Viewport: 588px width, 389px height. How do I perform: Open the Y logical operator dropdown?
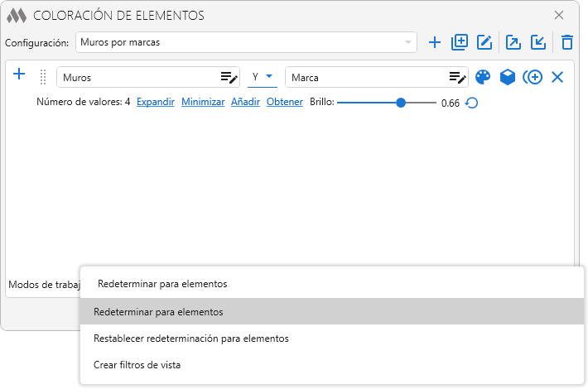tap(263, 77)
